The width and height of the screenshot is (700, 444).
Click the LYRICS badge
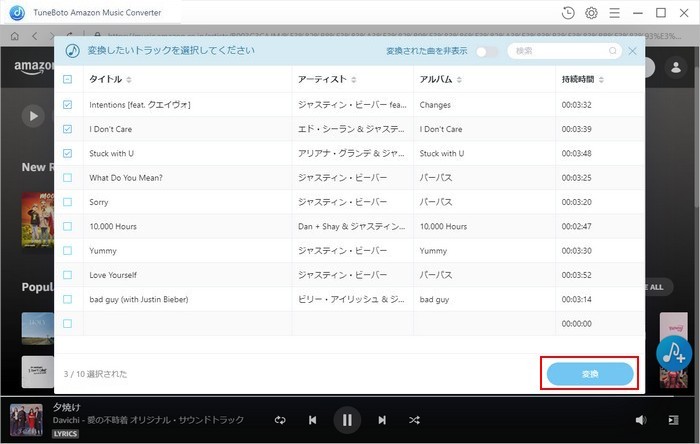65,434
